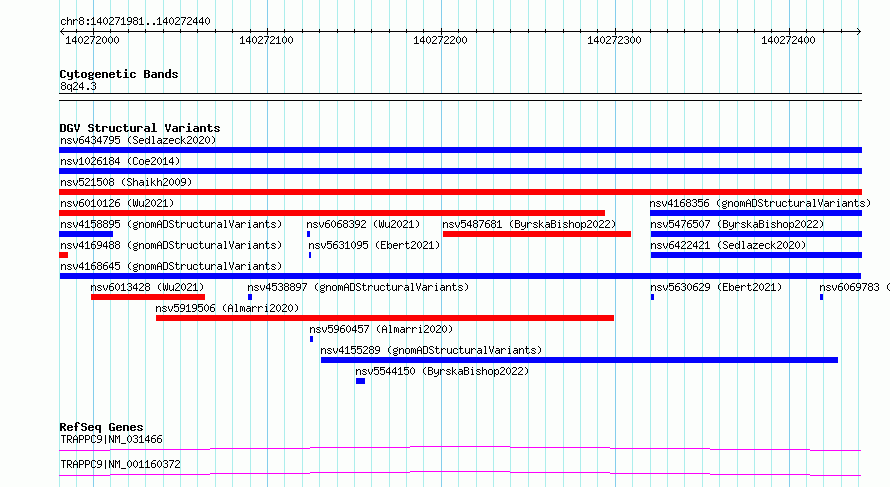Select the red bar for nsv521508
890x487 pixels.
point(460,192)
